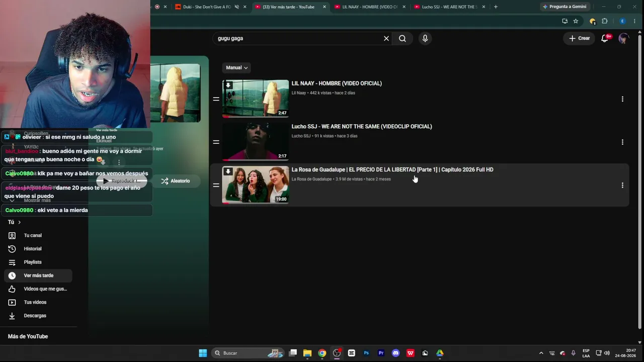This screenshot has height=362, width=644.
Task: Open the Manual sort dropdown
Action: (236, 67)
